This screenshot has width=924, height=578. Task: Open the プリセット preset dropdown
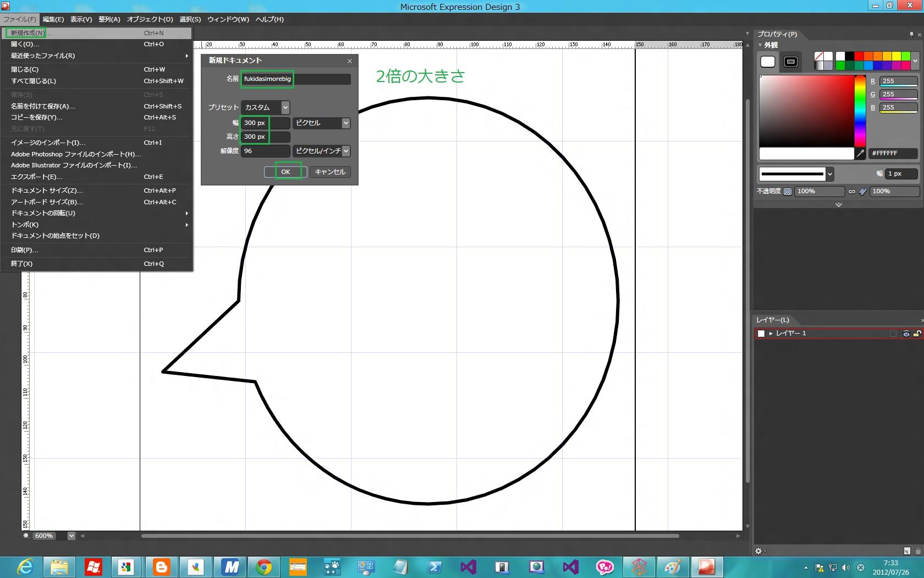point(285,108)
